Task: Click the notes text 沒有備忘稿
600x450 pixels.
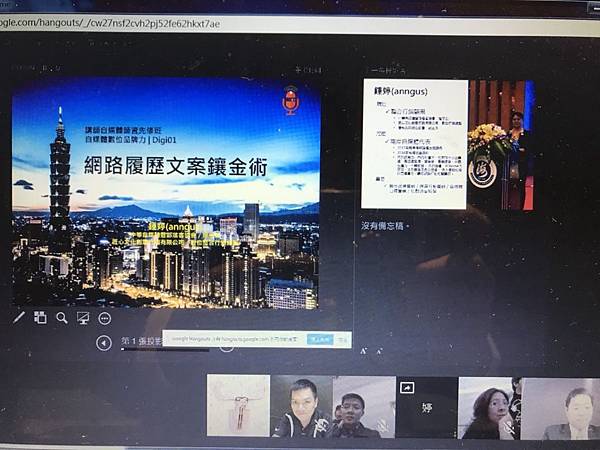Action: pos(384,226)
